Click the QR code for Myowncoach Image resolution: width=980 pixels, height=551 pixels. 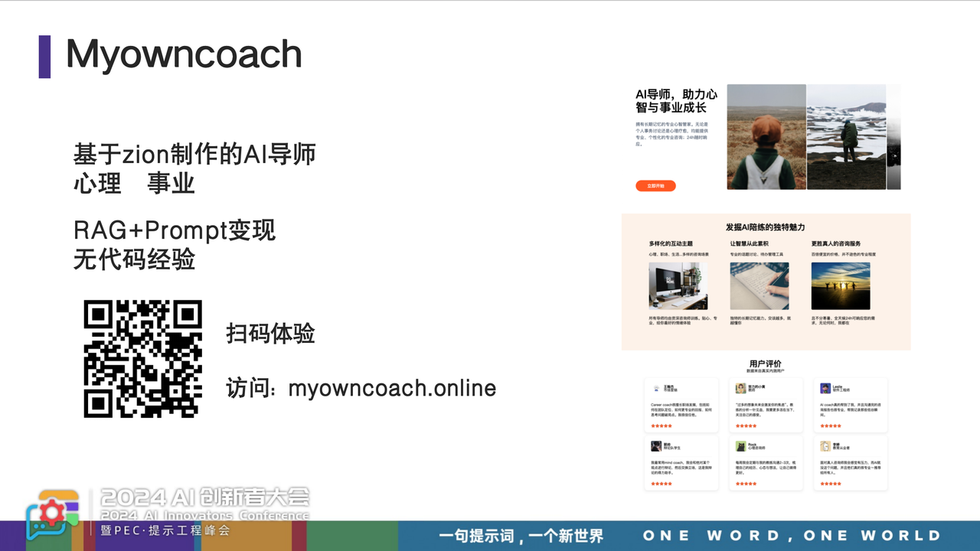tap(143, 359)
